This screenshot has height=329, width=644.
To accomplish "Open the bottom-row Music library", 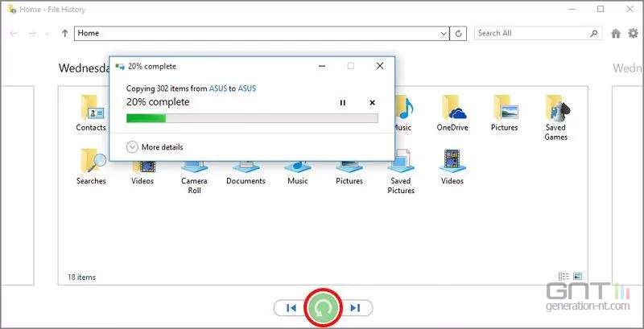I will 298,172.
